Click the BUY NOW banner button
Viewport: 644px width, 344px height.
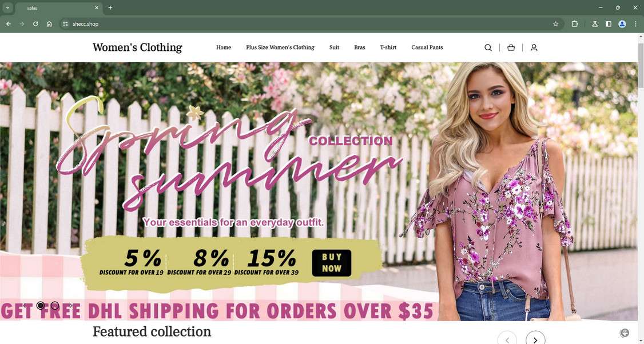(x=332, y=263)
